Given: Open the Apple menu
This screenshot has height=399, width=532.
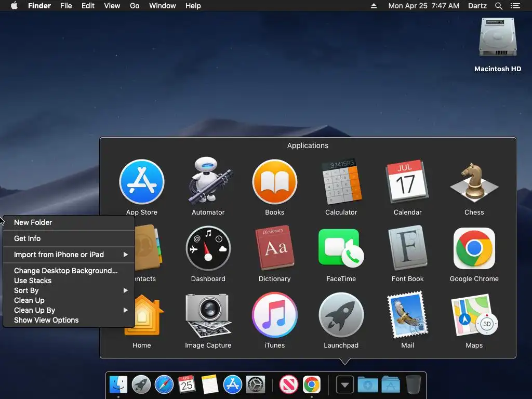Looking at the screenshot, I should pos(14,6).
